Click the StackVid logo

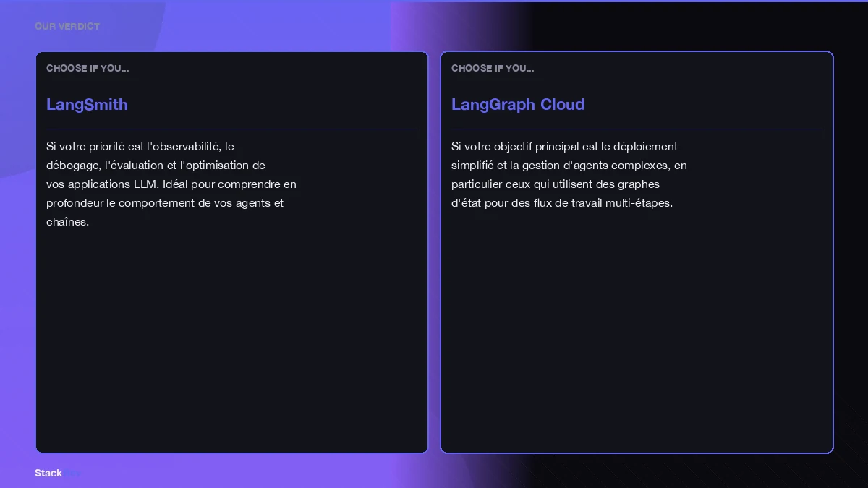tap(58, 473)
